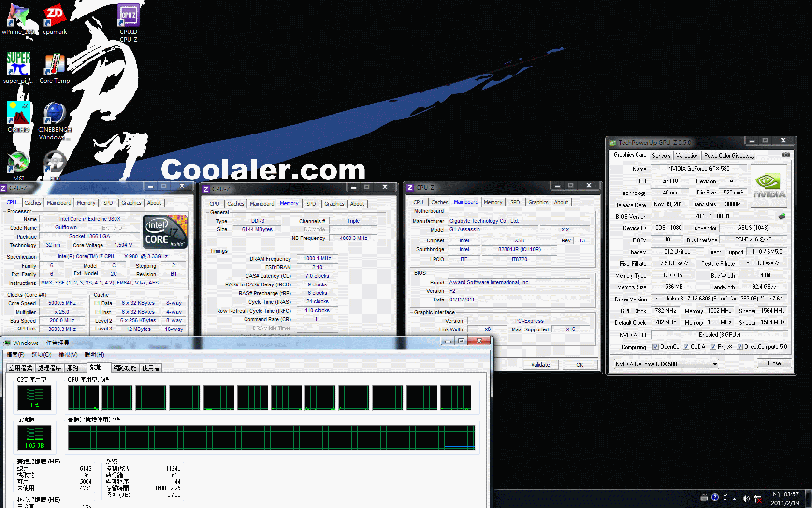
Task: Click the GPU-Z title bar icon
Action: coord(612,143)
